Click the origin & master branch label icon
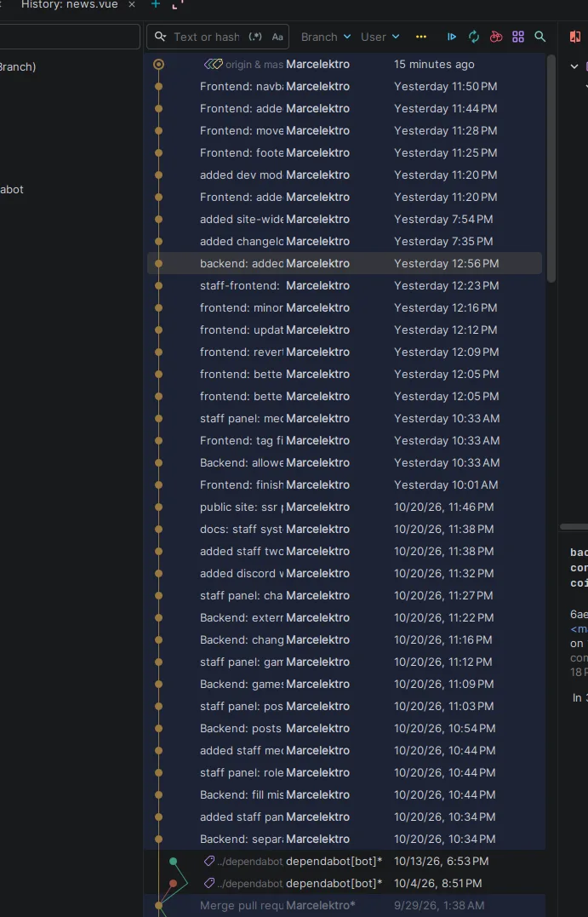The width and height of the screenshot is (588, 917). [x=214, y=64]
